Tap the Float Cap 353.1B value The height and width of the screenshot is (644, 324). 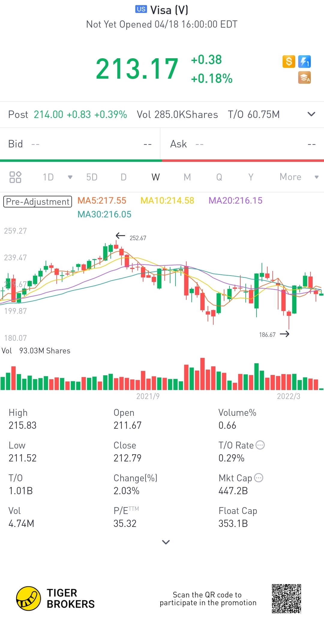tap(233, 524)
